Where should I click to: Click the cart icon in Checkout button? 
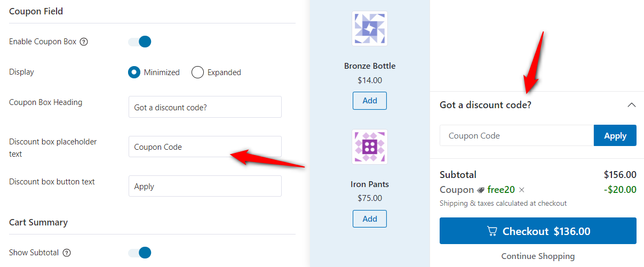click(492, 231)
